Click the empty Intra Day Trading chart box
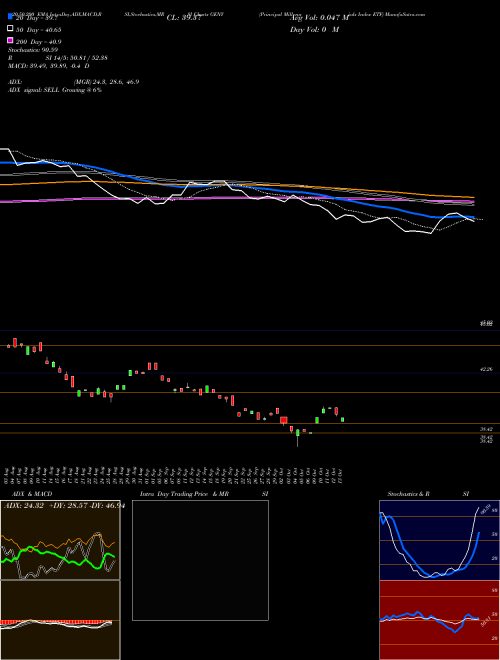 point(200,560)
